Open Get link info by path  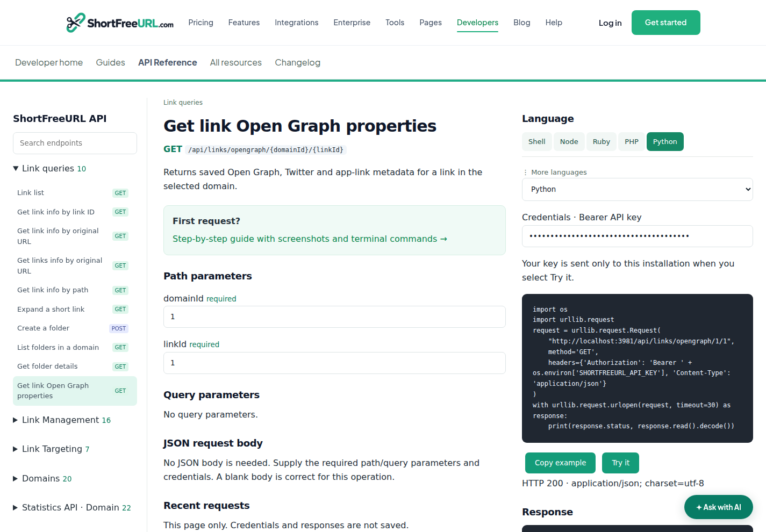coord(75,290)
